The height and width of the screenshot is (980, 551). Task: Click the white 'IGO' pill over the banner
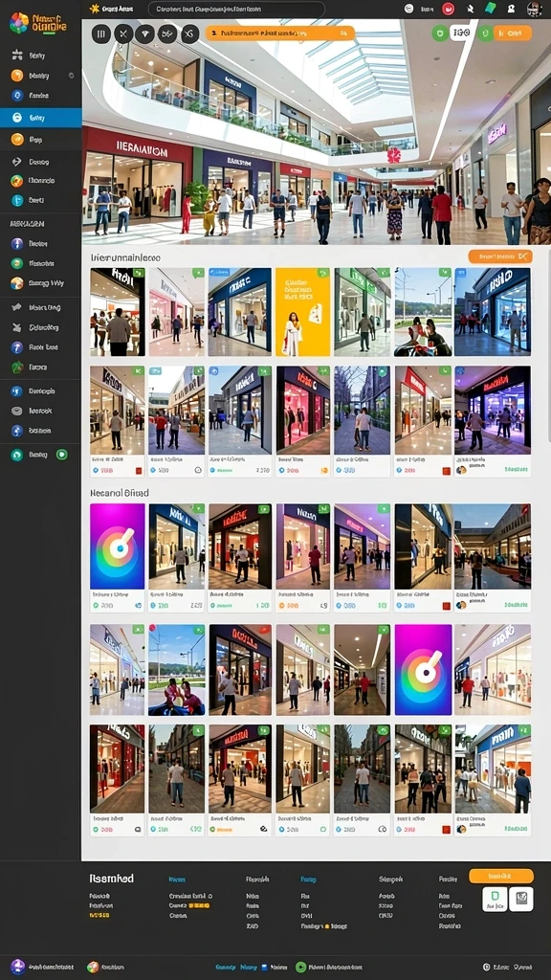pos(462,33)
